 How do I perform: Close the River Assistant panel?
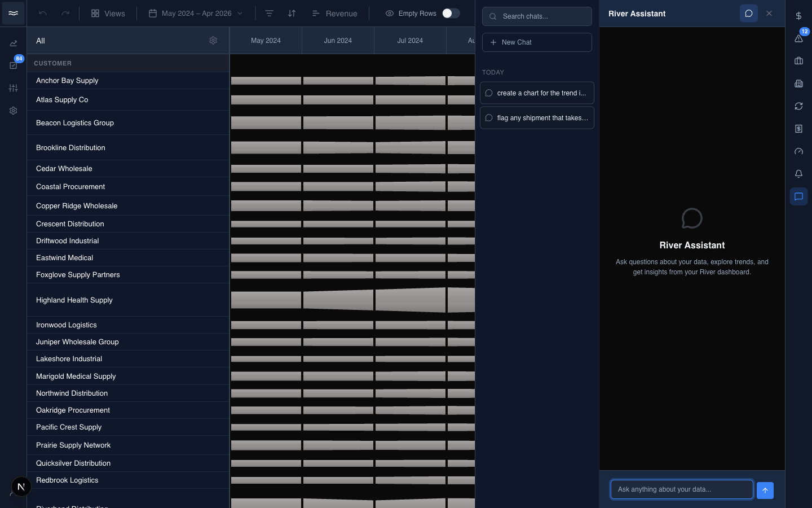click(769, 14)
